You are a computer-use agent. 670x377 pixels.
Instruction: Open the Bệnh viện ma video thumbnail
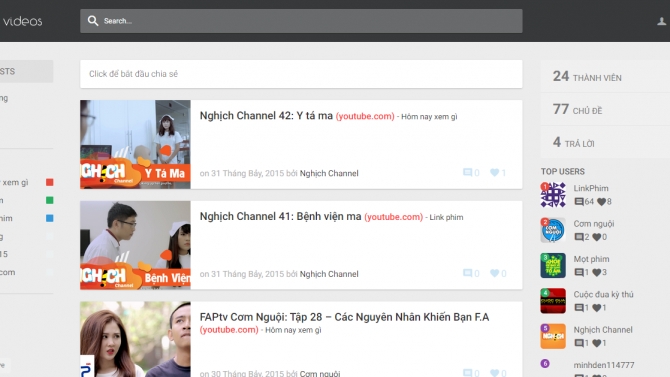[x=135, y=245]
